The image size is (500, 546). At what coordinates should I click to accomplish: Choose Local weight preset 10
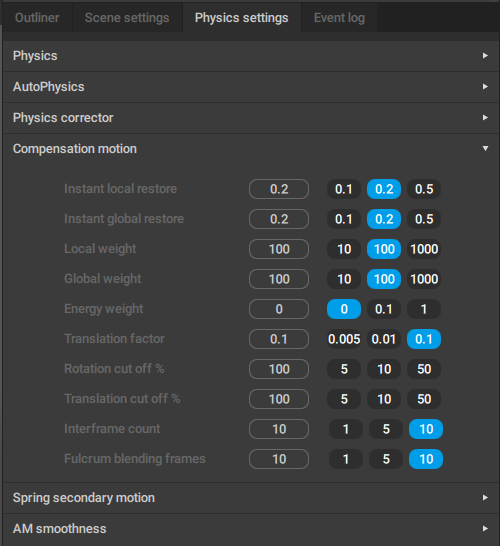344,249
